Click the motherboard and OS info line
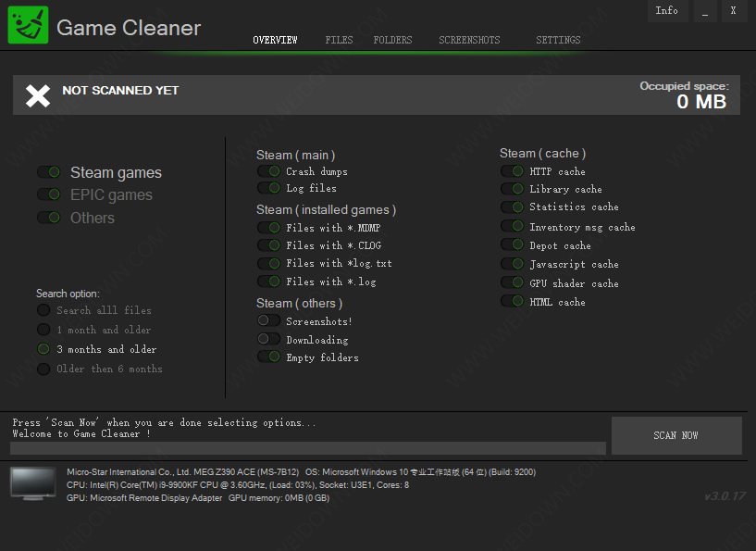756x551 pixels. pos(302,472)
